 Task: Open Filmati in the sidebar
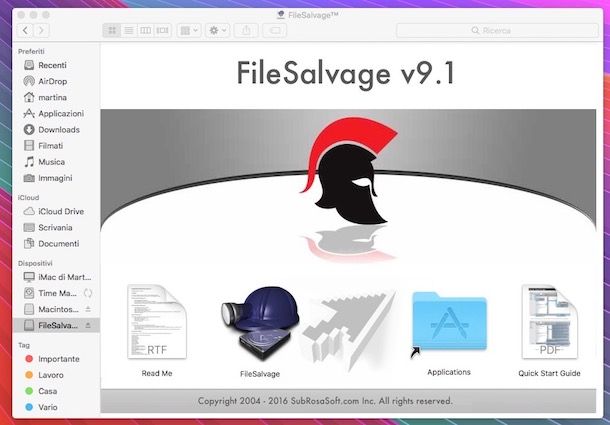(56, 146)
